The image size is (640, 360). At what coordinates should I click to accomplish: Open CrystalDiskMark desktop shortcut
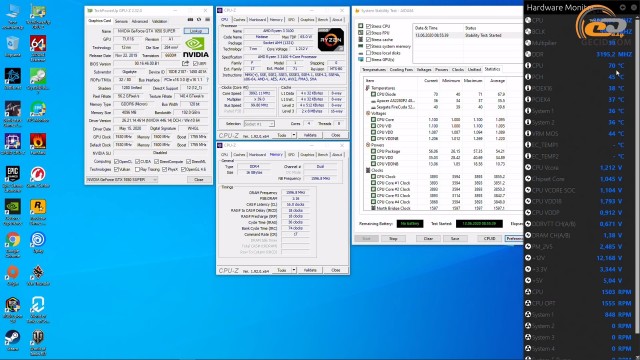pos(38,81)
